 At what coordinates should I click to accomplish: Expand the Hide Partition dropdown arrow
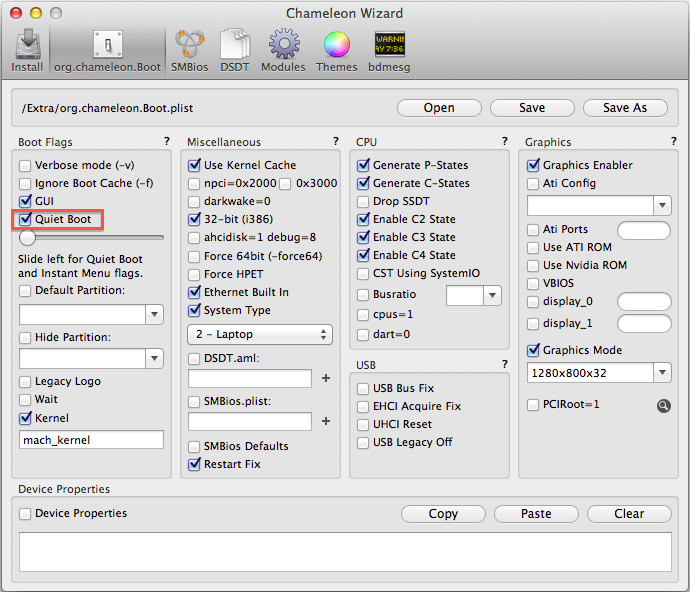point(154,358)
